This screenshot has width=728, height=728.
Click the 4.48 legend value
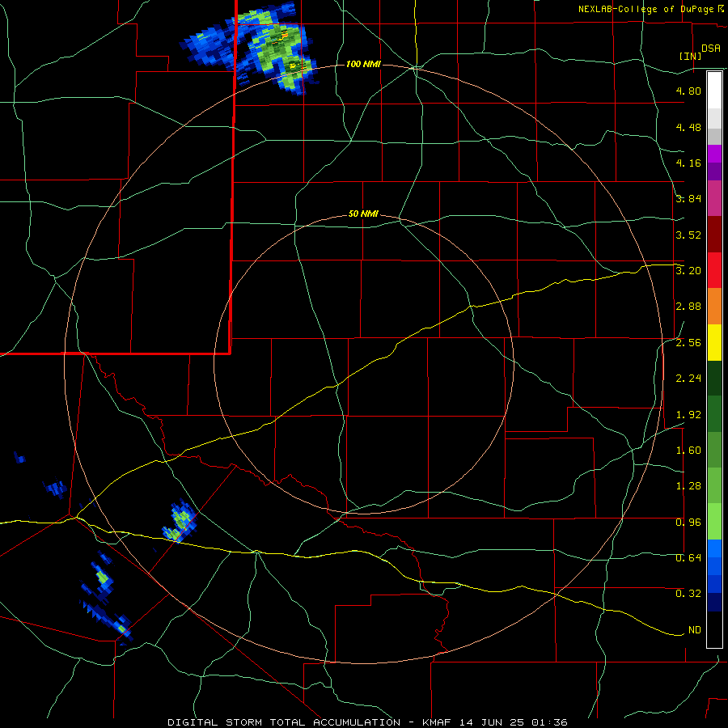(688, 127)
